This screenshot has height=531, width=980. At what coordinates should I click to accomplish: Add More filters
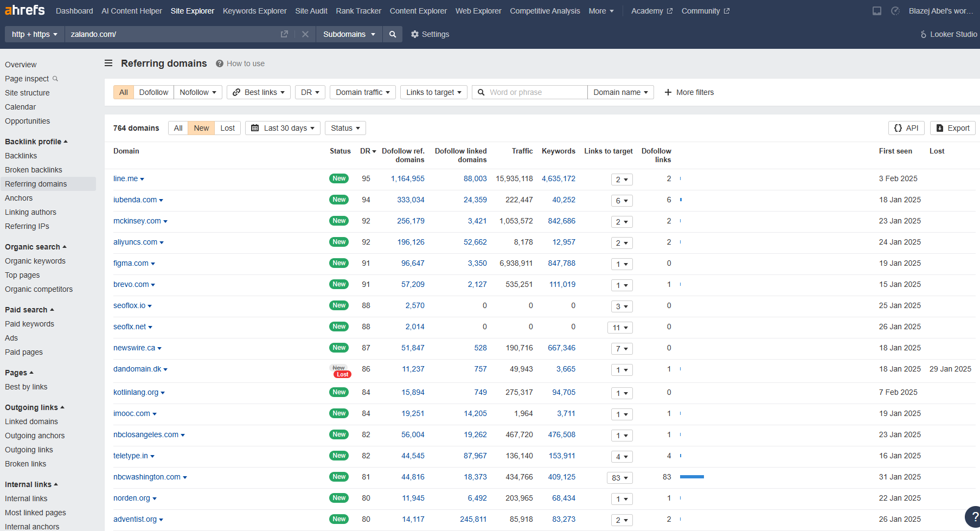click(x=689, y=92)
